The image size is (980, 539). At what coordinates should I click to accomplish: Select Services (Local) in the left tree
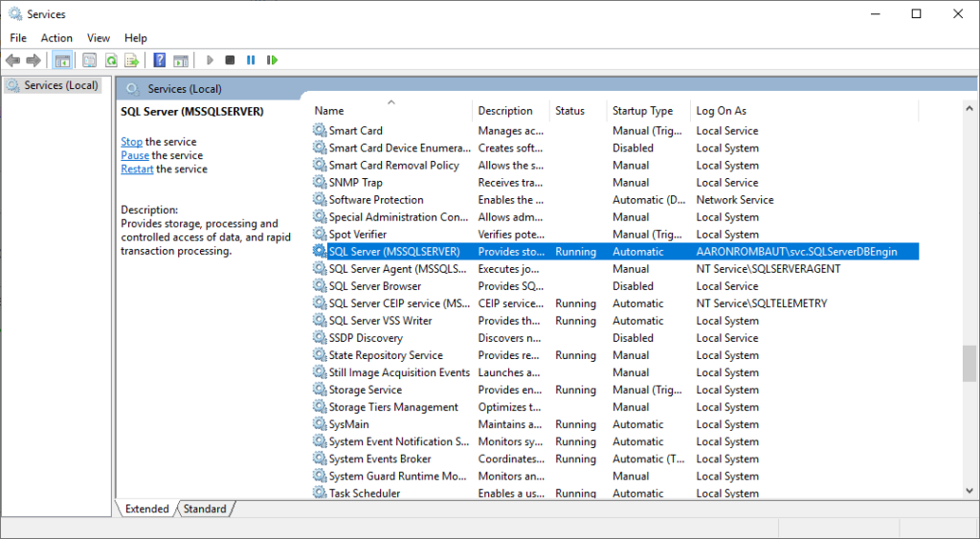pyautogui.click(x=60, y=85)
